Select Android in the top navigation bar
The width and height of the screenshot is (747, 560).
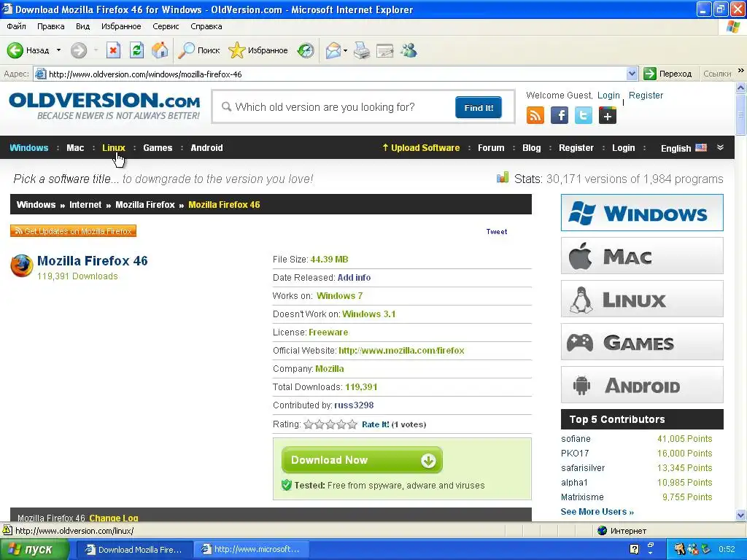(206, 147)
